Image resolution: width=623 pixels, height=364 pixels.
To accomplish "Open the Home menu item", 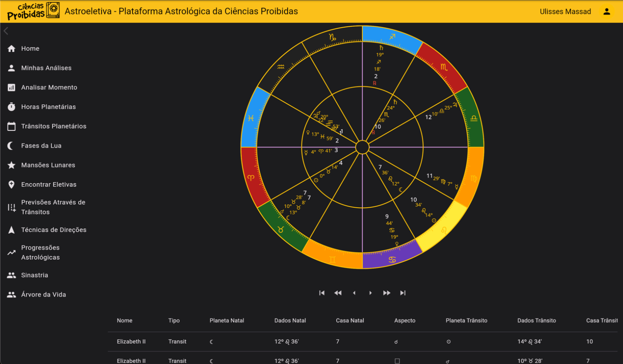I will click(x=30, y=49).
